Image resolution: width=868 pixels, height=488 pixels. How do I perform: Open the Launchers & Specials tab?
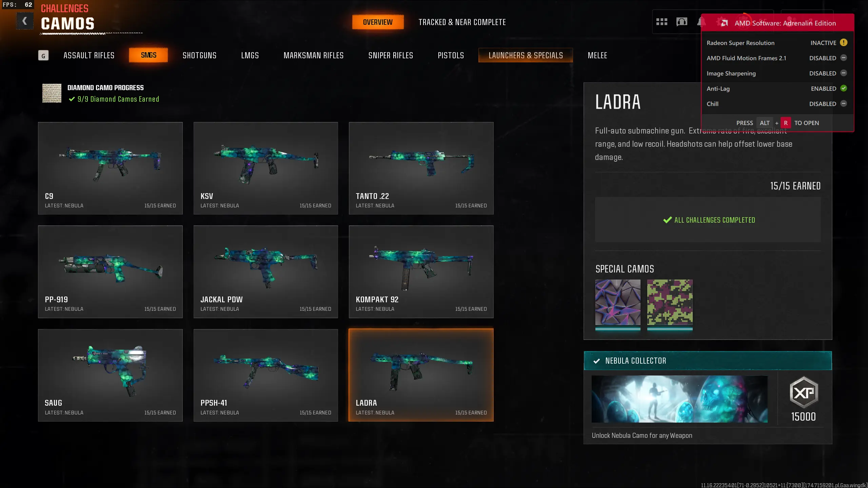coord(526,55)
